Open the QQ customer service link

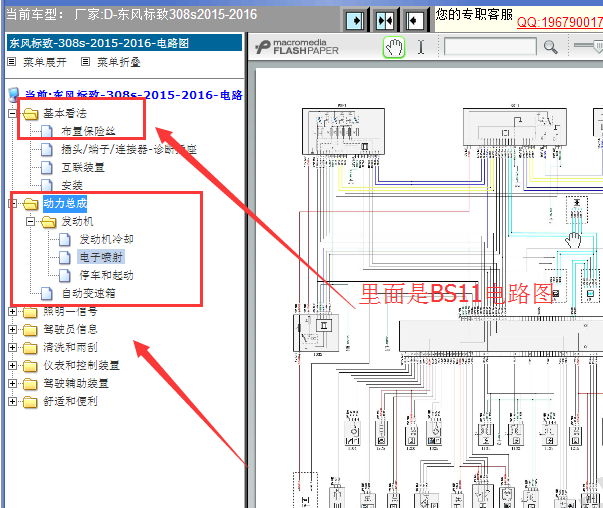point(560,22)
